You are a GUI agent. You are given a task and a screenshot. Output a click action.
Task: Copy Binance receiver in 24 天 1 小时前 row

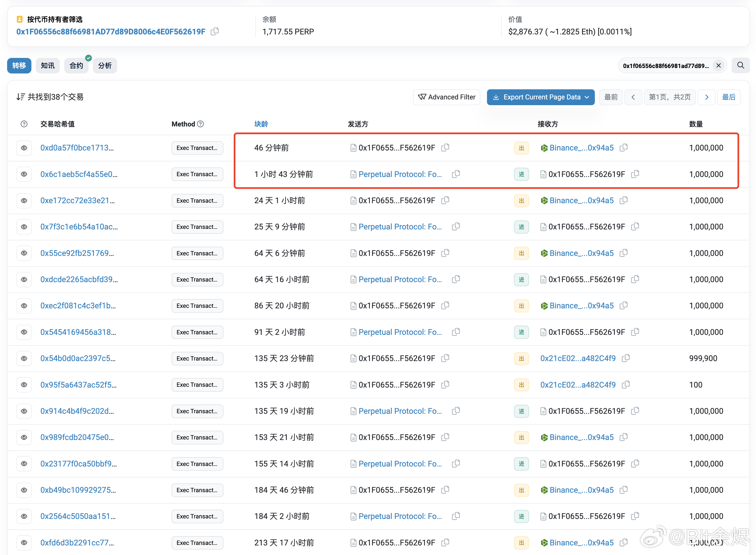click(x=623, y=200)
